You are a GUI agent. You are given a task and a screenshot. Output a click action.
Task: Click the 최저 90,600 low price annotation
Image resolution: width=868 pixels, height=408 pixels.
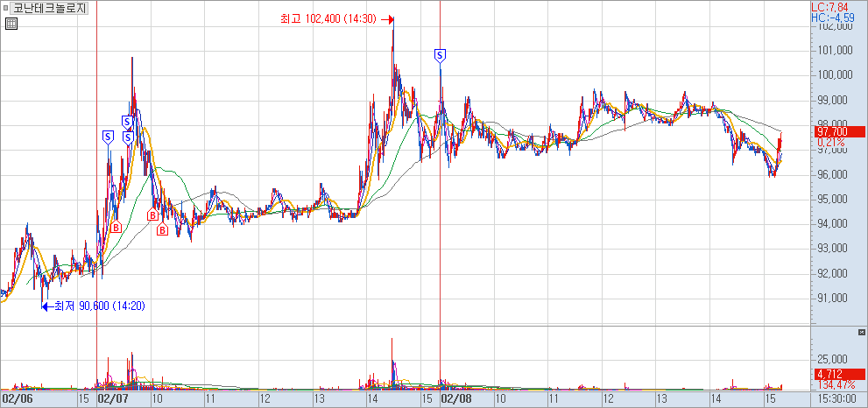click(95, 306)
